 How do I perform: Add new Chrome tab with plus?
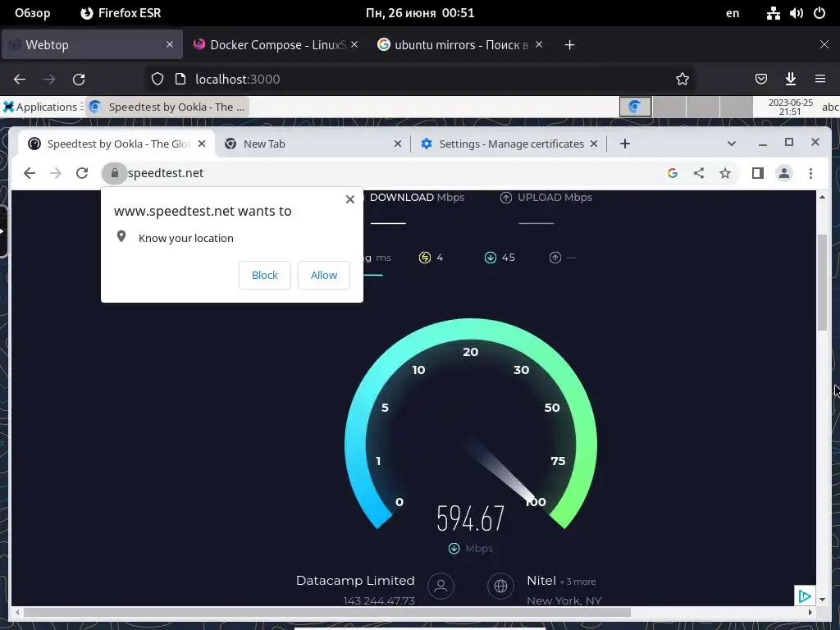624,144
